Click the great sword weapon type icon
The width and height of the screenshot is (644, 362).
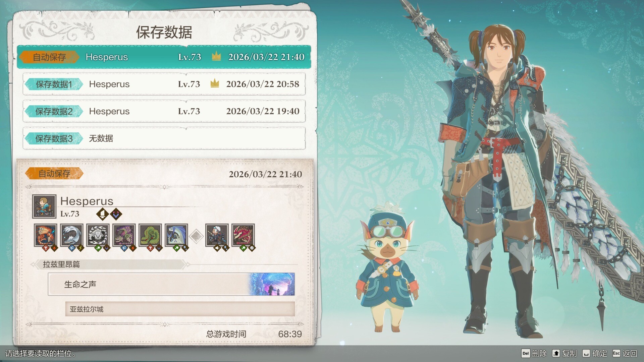[x=103, y=214]
